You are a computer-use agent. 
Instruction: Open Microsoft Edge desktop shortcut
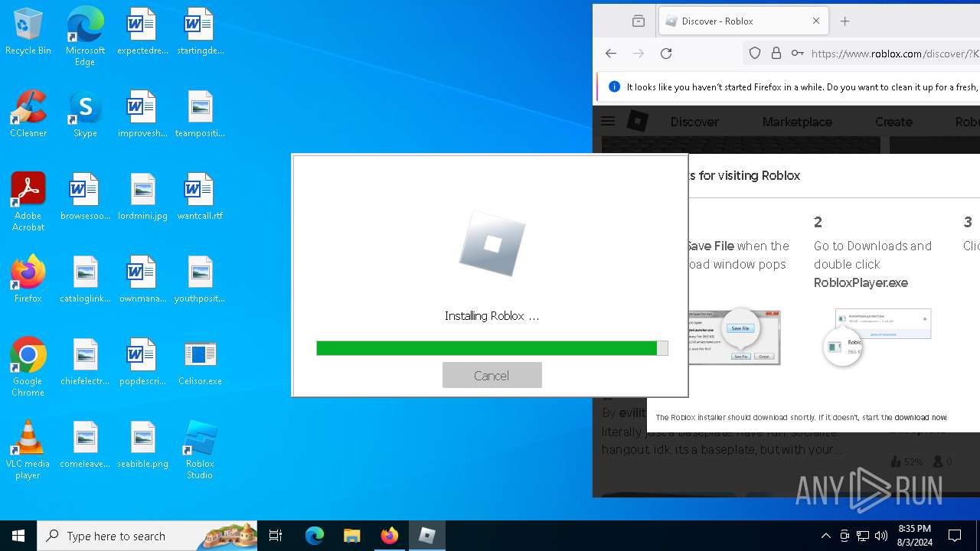point(85,37)
